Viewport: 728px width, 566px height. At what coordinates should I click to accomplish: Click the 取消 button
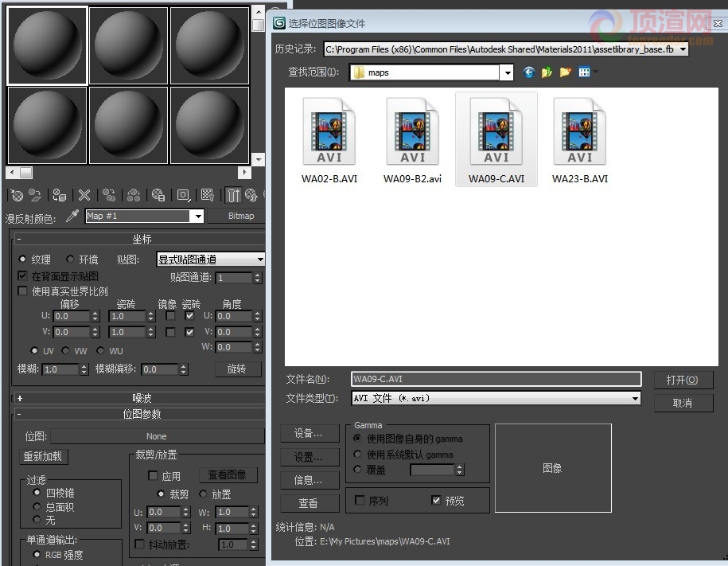tap(683, 403)
